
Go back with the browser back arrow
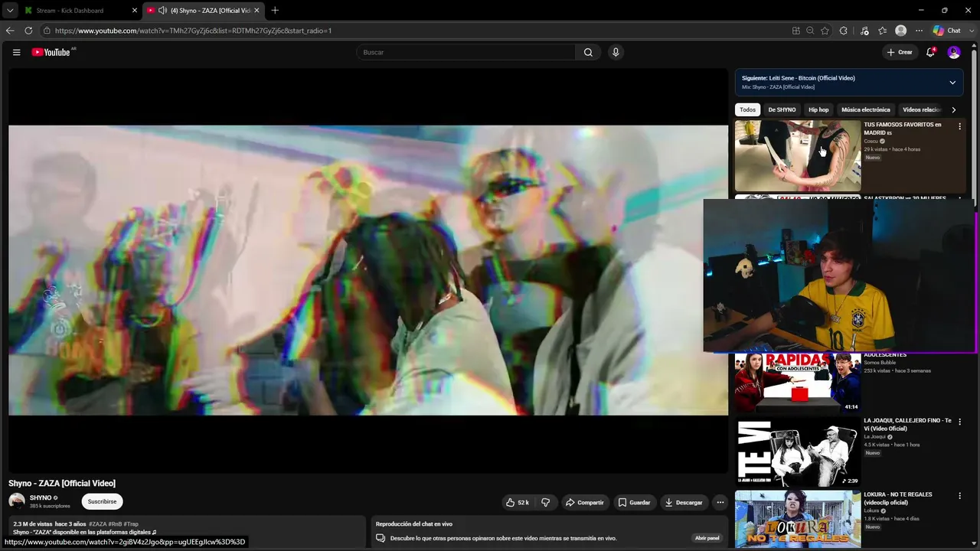(x=10, y=31)
